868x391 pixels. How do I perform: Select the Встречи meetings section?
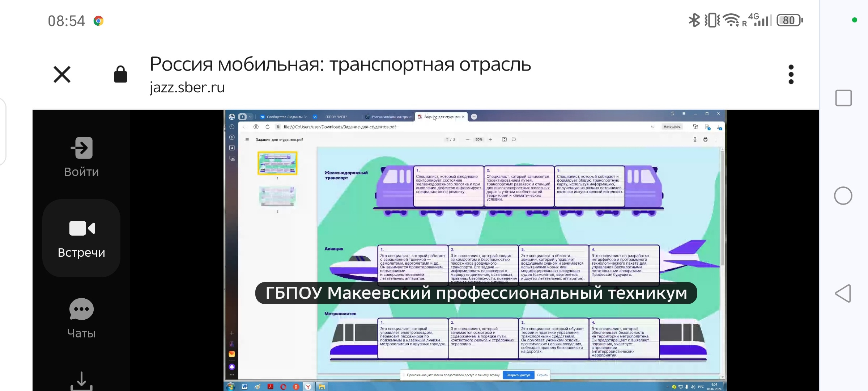point(81,238)
